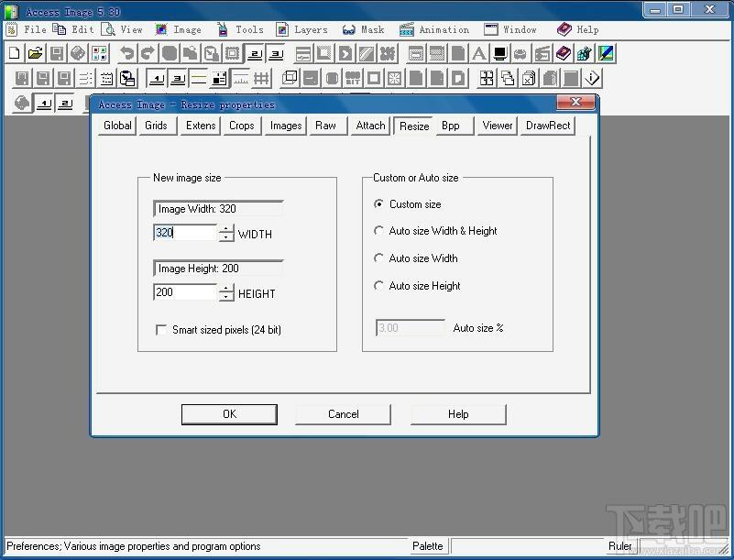
Task: Click the cascade windows icon
Action: point(508,78)
